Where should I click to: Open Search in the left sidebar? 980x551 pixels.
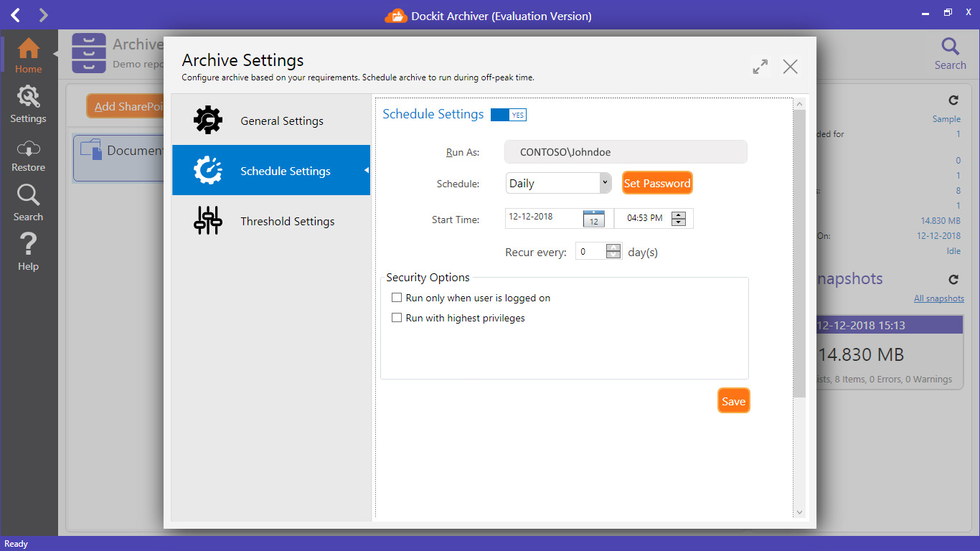point(28,202)
